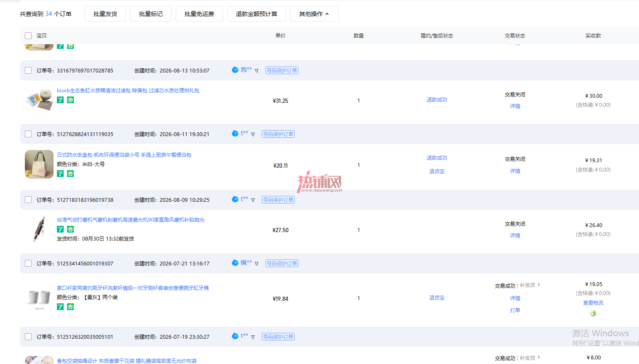Click the 号码保护订单 tag on 2026-08-09 order

[278, 200]
